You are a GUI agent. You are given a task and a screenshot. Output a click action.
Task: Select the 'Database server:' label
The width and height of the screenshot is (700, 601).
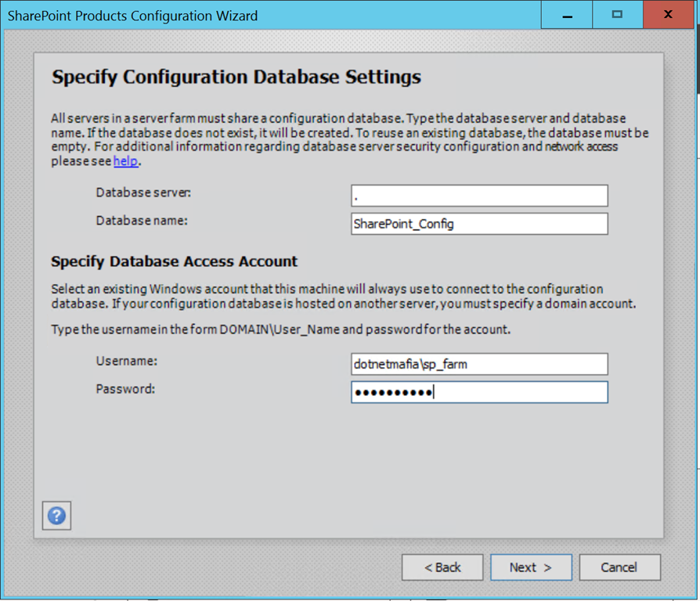point(143,193)
